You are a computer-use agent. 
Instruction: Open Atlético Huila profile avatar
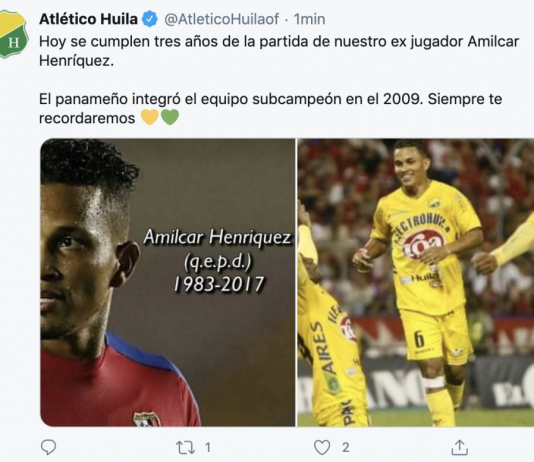point(13,34)
